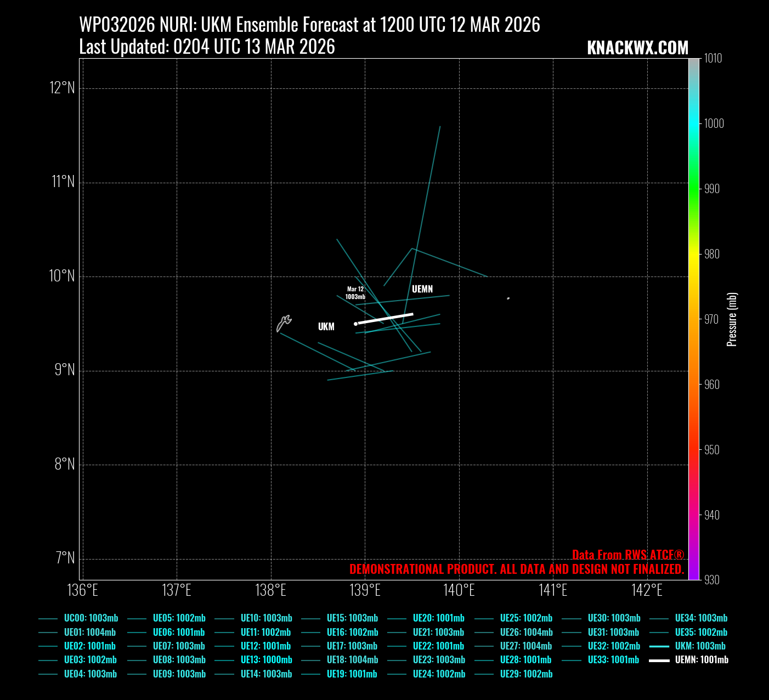Click the white dot starting the UEMN track
Screen dimensions: 769x700
[x=355, y=324]
